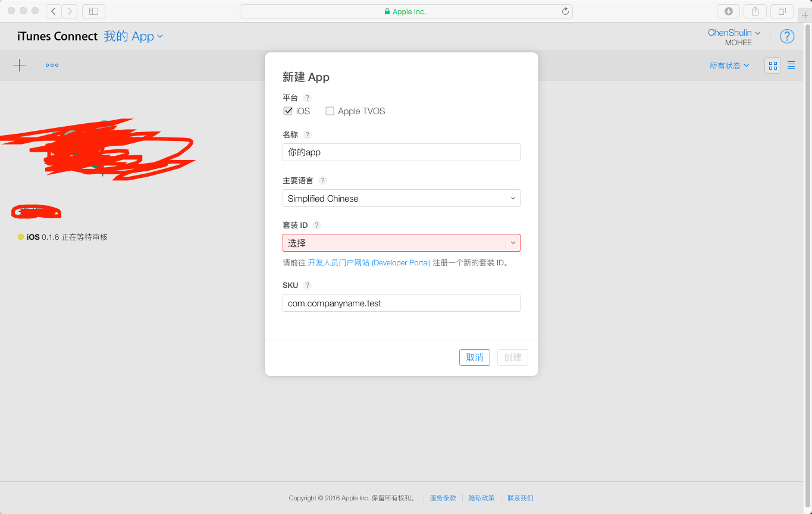Show help for 套装 ID field
This screenshot has width=812, height=514.
pyautogui.click(x=316, y=225)
